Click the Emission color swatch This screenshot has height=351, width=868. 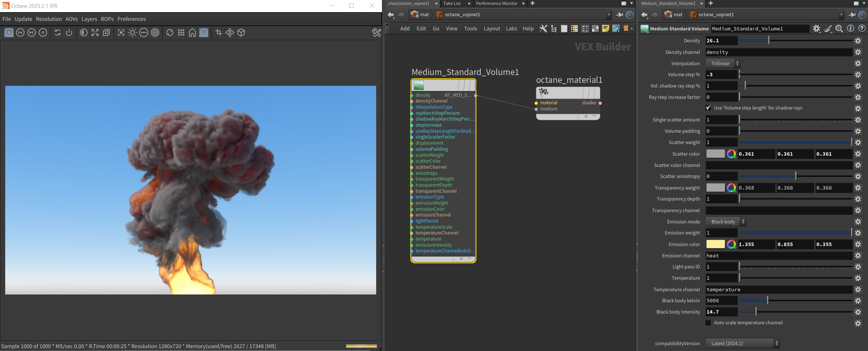coord(715,244)
